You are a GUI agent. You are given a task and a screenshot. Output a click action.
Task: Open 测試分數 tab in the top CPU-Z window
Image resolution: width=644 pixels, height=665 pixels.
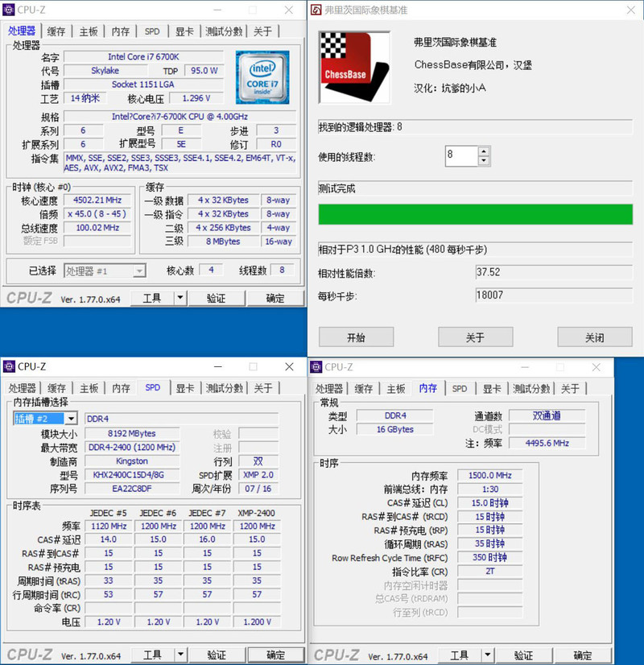(224, 31)
